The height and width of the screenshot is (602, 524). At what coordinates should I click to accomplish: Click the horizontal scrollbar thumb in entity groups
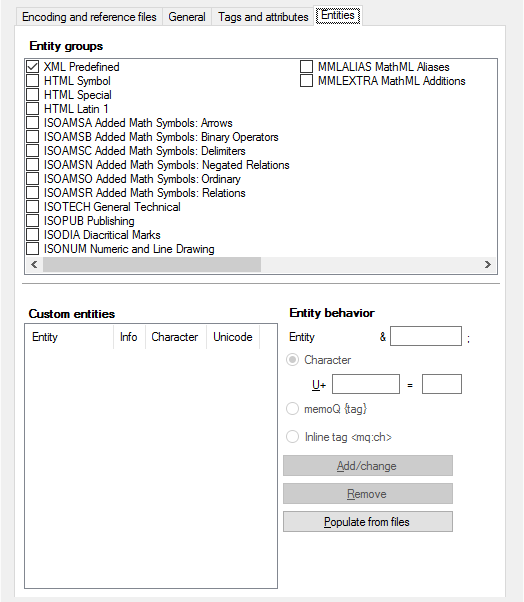152,265
